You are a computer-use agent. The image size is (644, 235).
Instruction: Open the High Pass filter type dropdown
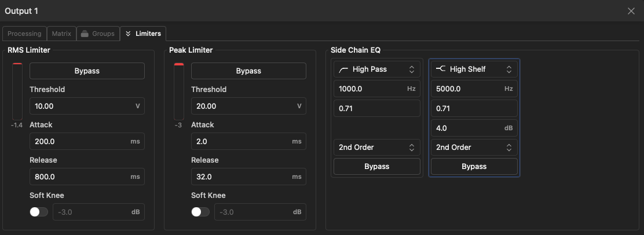(376, 69)
